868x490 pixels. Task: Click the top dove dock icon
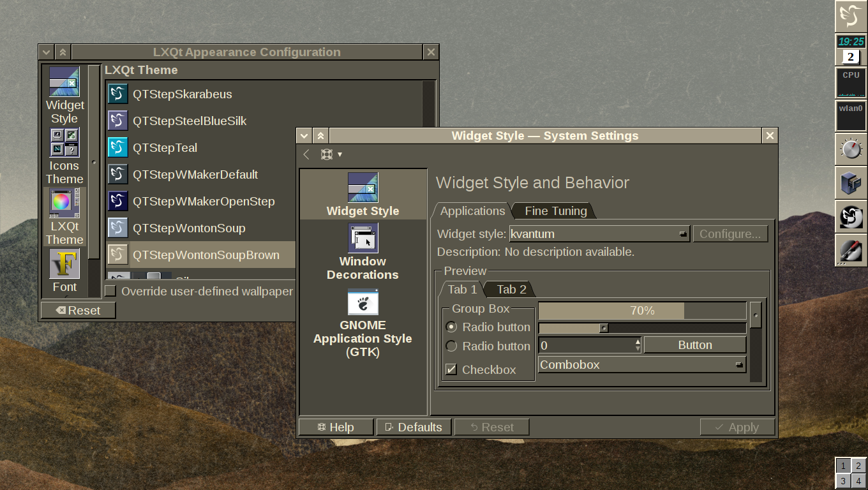[x=851, y=16]
